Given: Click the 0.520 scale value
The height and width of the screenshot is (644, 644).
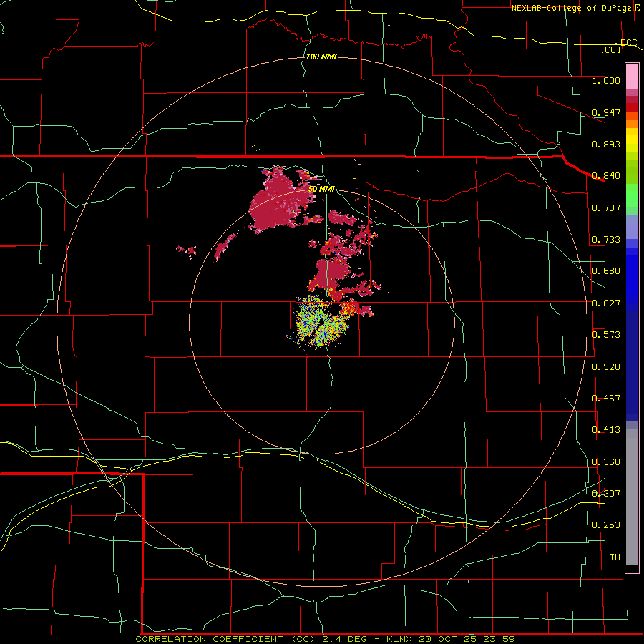Looking at the screenshot, I should [x=606, y=367].
